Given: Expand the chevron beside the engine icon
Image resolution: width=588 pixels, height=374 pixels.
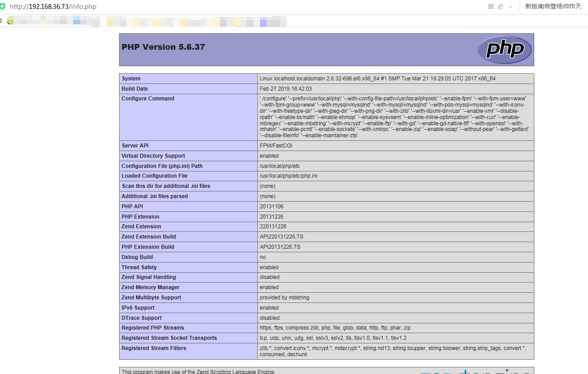Looking at the screenshot, I should [x=510, y=7].
